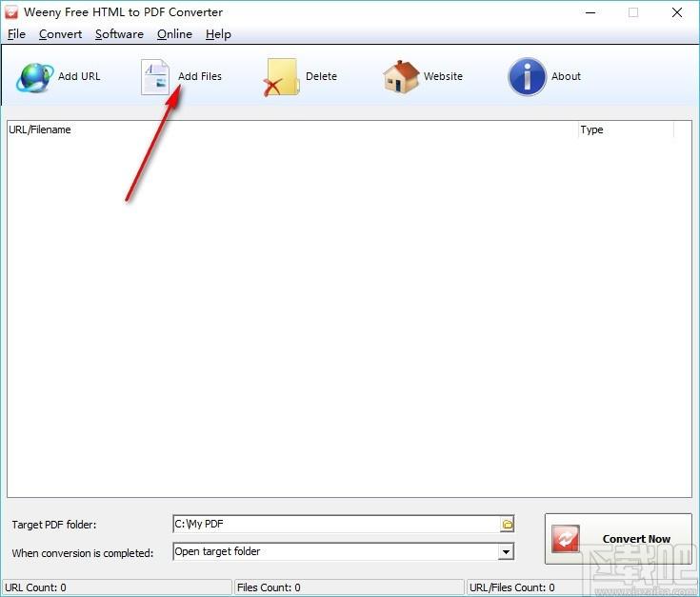This screenshot has width=700, height=597.
Task: Click the browse folder icon for target PDF
Action: coord(507,525)
